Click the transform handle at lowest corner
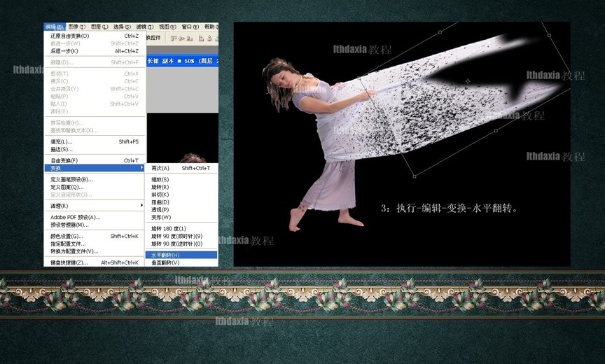The height and width of the screenshot is (364, 605). click(x=415, y=176)
